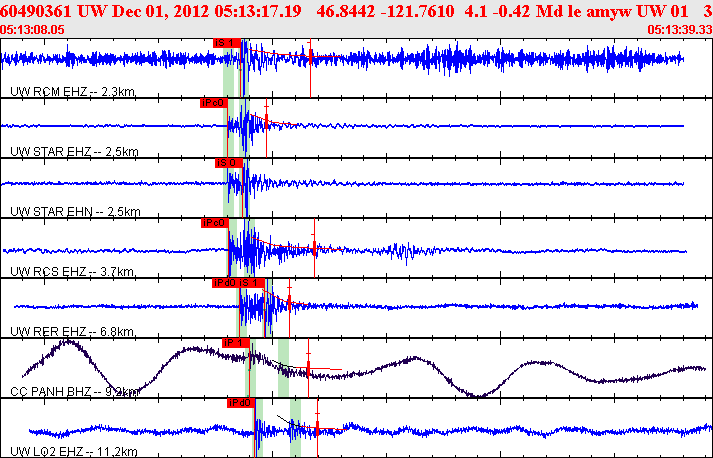Click the iPc0 pick flag on RCS EHZ trace

coord(214,223)
